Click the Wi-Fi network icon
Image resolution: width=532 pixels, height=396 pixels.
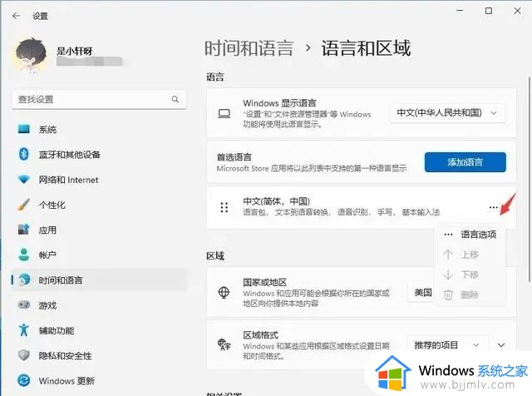tap(24, 180)
